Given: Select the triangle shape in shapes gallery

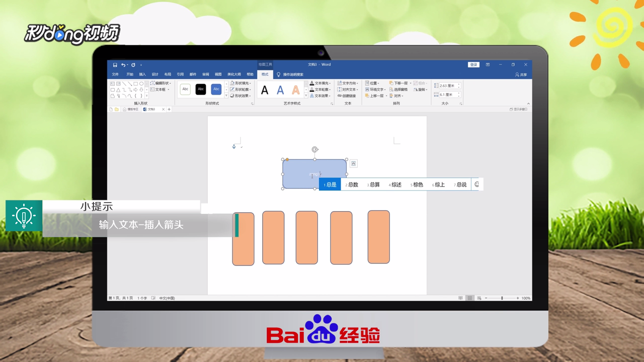Looking at the screenshot, I should 118,89.
